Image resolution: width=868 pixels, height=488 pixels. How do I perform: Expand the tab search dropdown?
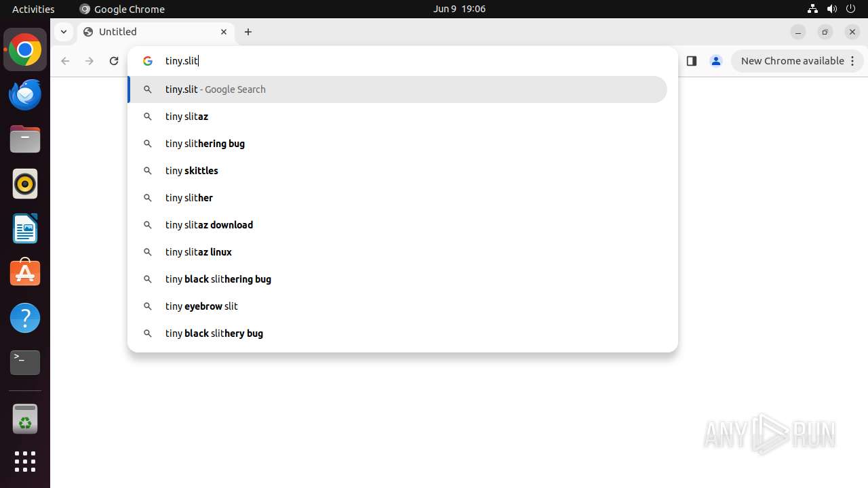(63, 32)
